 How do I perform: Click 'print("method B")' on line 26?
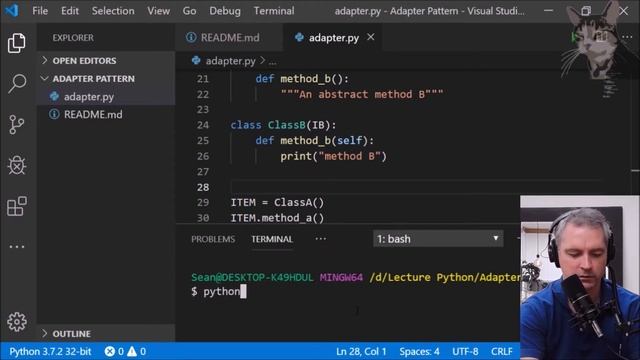click(333, 156)
